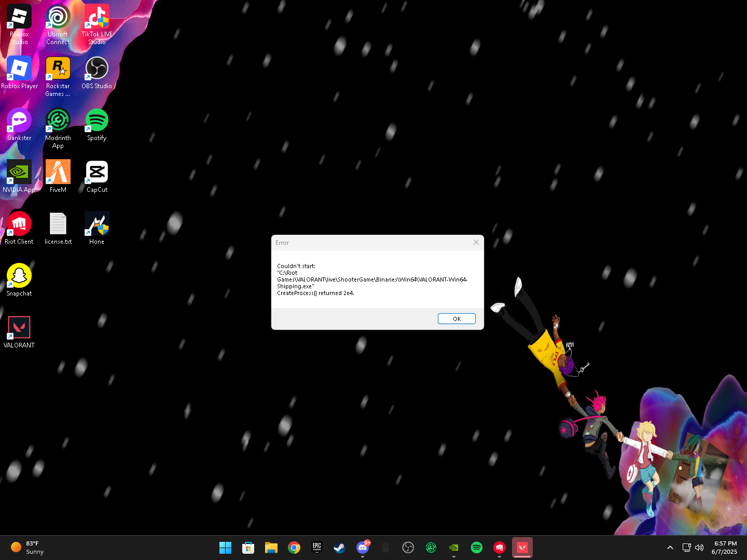Launch Ubisoft Connect from the desktop
This screenshot has height=560, width=747.
(x=58, y=24)
